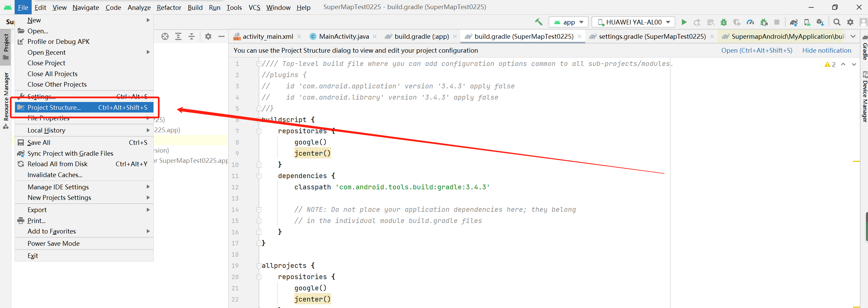The width and height of the screenshot is (868, 308).
Task: Close the build.gradle (SuperMapTest0225) tab
Action: click(579, 36)
